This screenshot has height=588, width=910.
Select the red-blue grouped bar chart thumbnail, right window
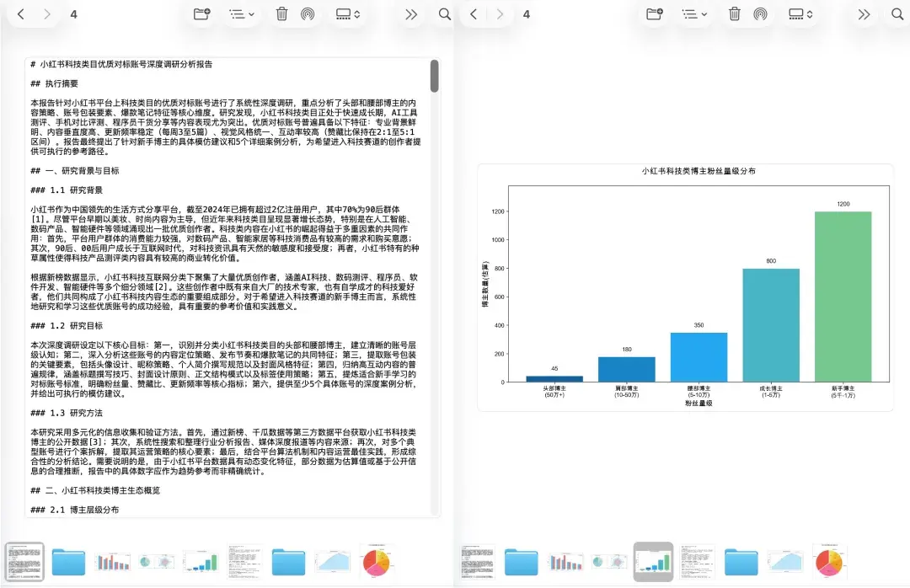pyautogui.click(x=566, y=562)
